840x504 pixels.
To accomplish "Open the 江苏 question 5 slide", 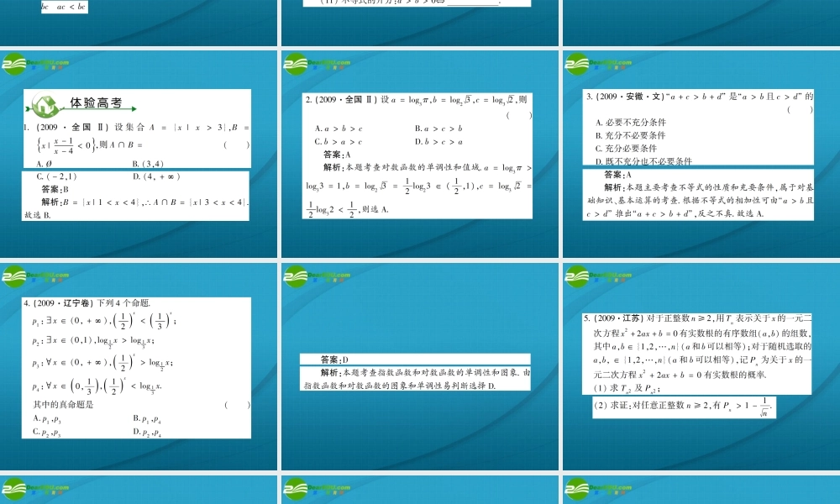I will tap(701, 367).
